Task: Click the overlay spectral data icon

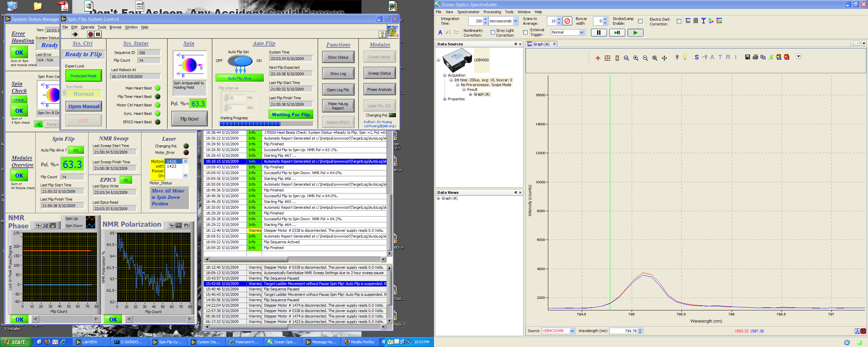Action: [779, 57]
